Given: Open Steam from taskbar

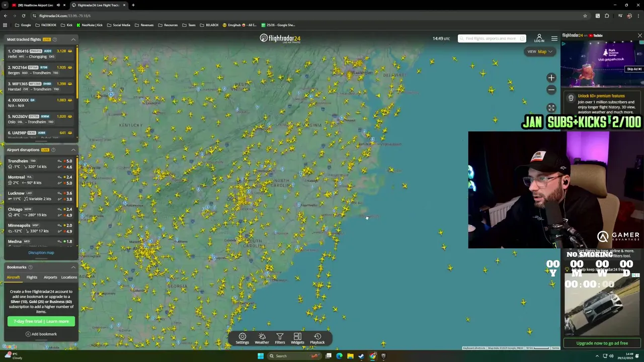Looking at the screenshot, I should pos(361,356).
